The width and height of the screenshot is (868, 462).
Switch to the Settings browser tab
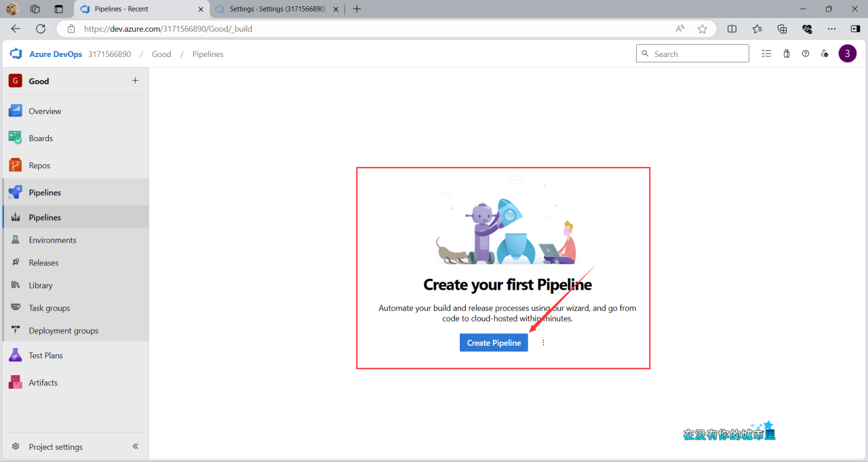277,9
